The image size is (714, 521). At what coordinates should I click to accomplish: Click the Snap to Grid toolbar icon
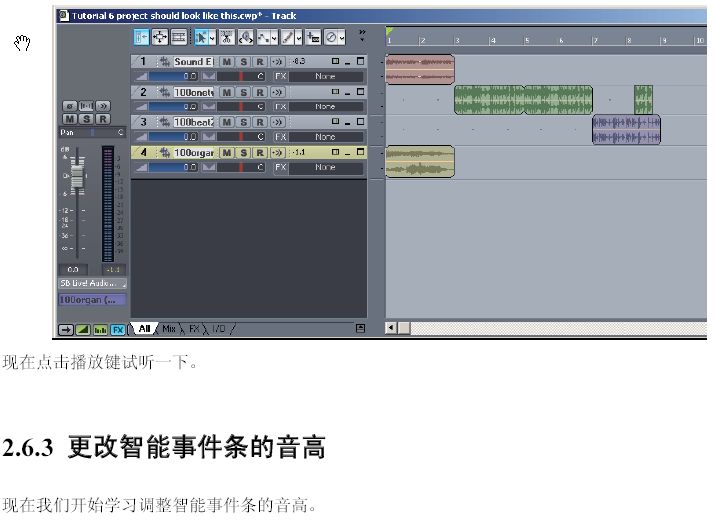[x=331, y=37]
